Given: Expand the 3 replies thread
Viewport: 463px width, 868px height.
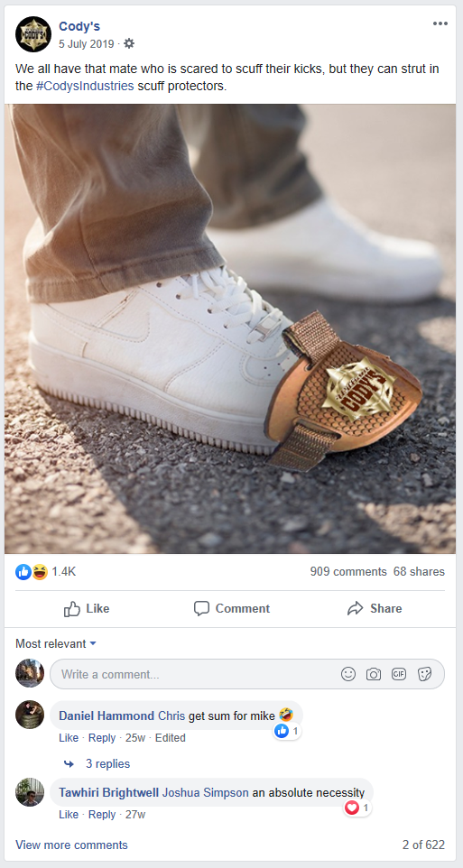Looking at the screenshot, I should click(97, 764).
